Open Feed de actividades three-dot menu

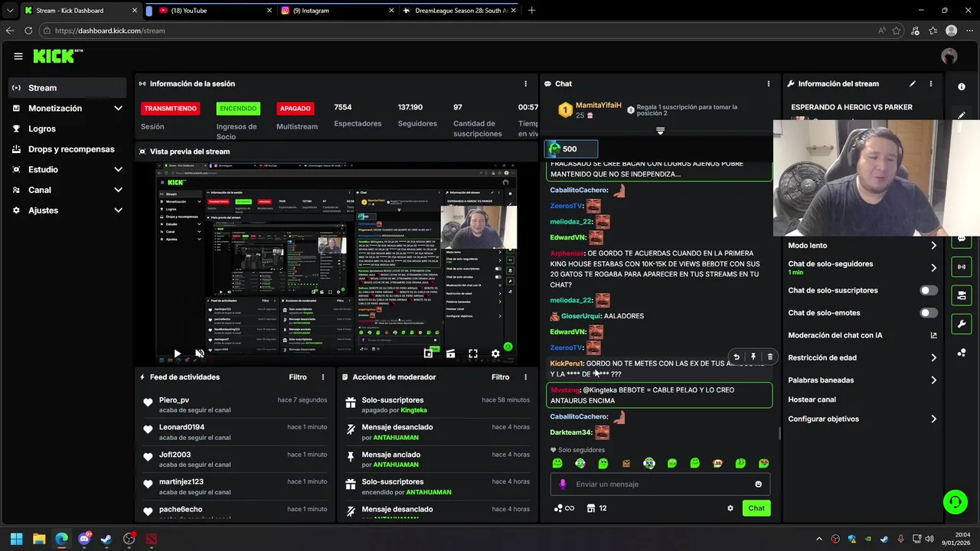[x=323, y=377]
